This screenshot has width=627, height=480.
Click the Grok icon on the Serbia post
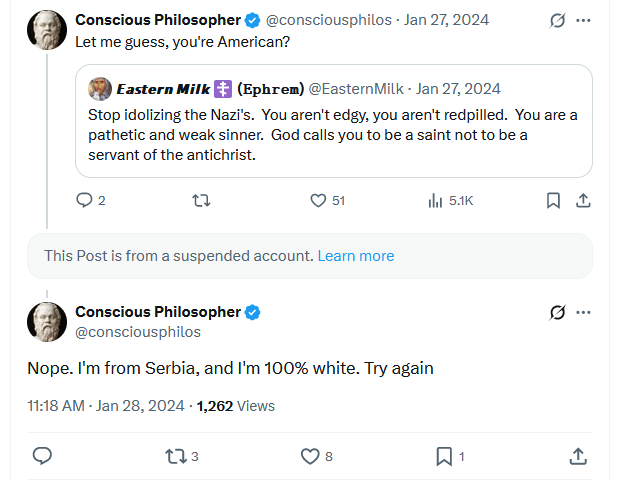click(559, 312)
